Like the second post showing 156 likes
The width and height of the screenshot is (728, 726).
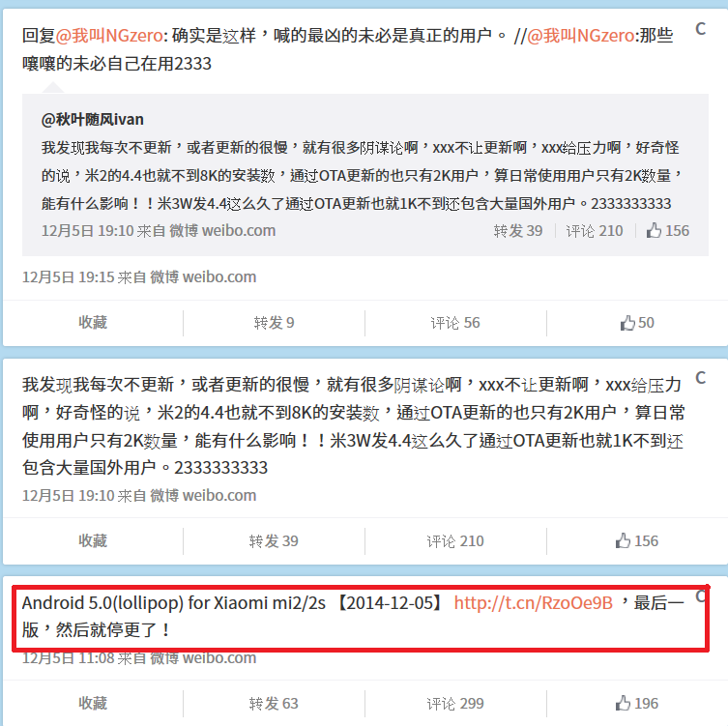point(637,540)
